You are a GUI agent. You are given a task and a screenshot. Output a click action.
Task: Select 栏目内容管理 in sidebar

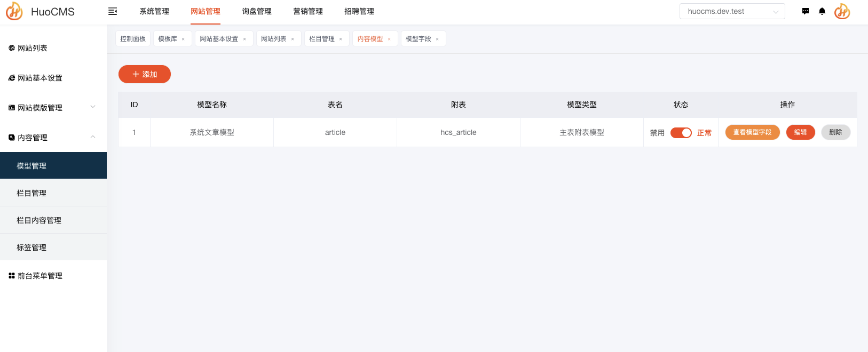53,220
